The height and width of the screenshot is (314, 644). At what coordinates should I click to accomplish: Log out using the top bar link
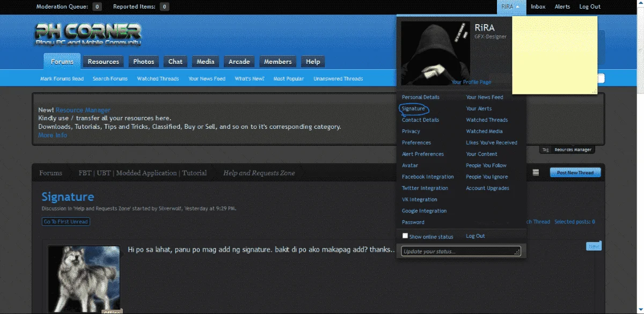click(590, 7)
